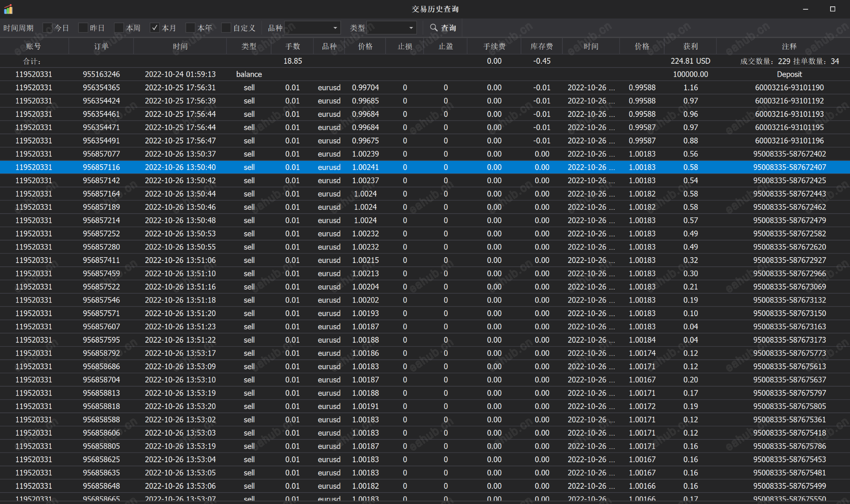Check the 今日 (today) checkbox
Screen dimensions: 850x504
click(x=48, y=28)
